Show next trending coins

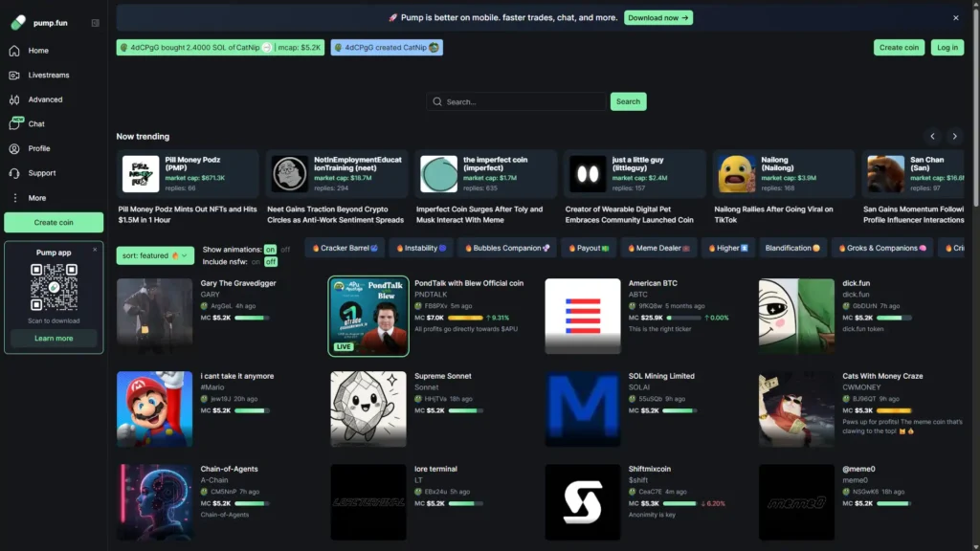[954, 136]
